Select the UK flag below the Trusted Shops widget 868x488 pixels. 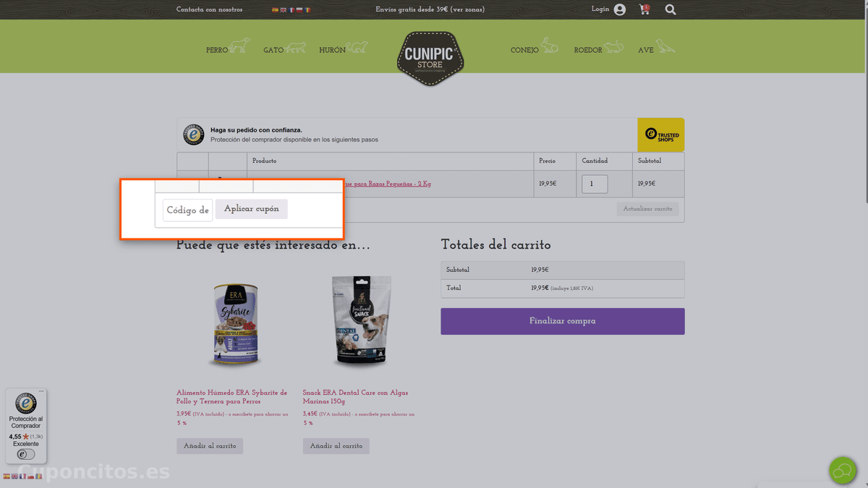[x=14, y=476]
